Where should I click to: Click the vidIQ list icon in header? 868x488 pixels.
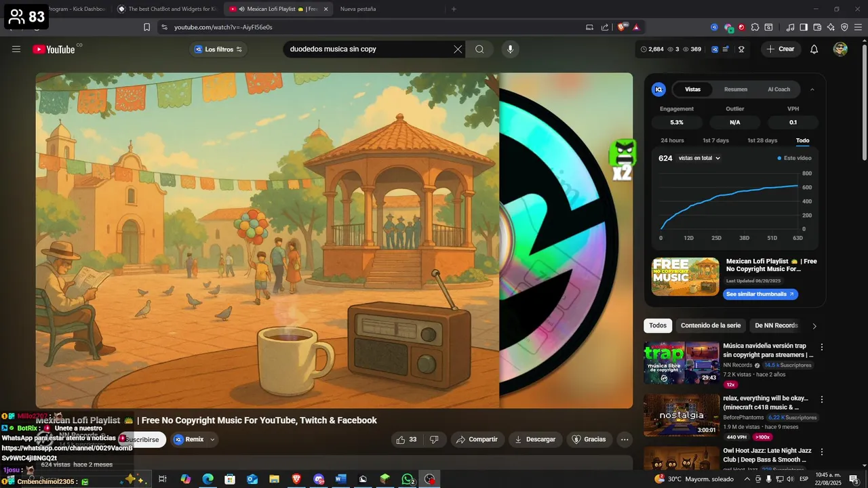click(726, 49)
